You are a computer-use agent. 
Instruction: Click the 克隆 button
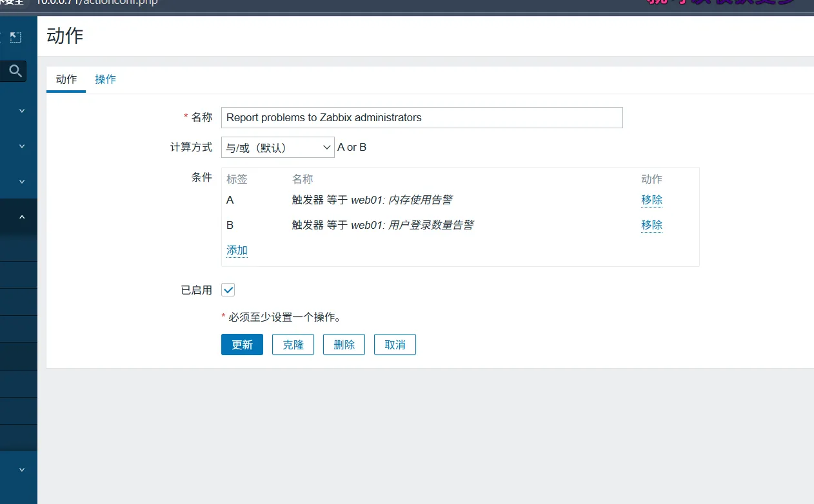pyautogui.click(x=293, y=345)
